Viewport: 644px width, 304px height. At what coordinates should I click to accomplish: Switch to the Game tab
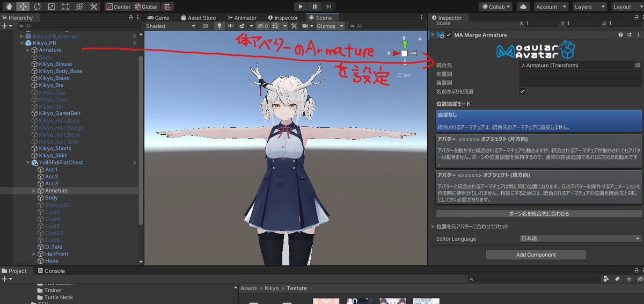point(158,18)
